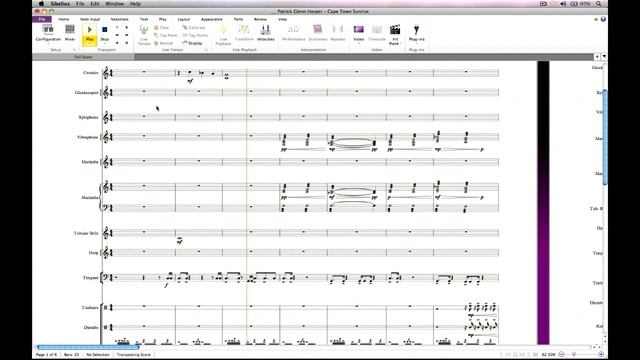
Task: Click Clear in Live Tempo group
Action: pos(162,28)
